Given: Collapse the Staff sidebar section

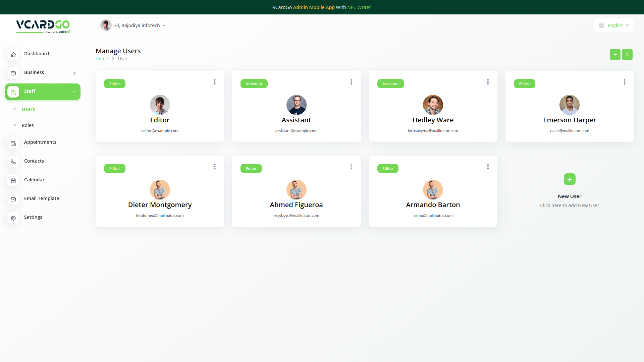Looking at the screenshot, I should (x=43, y=92).
